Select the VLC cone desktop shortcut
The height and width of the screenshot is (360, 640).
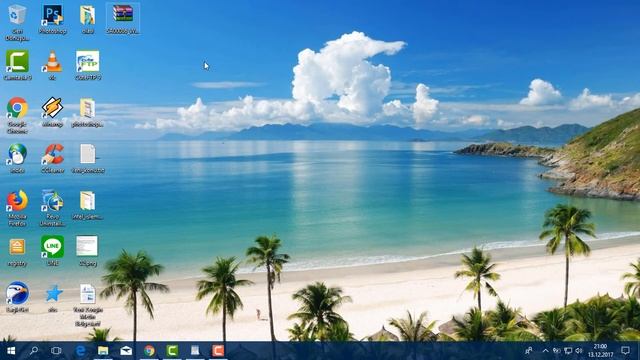click(52, 65)
